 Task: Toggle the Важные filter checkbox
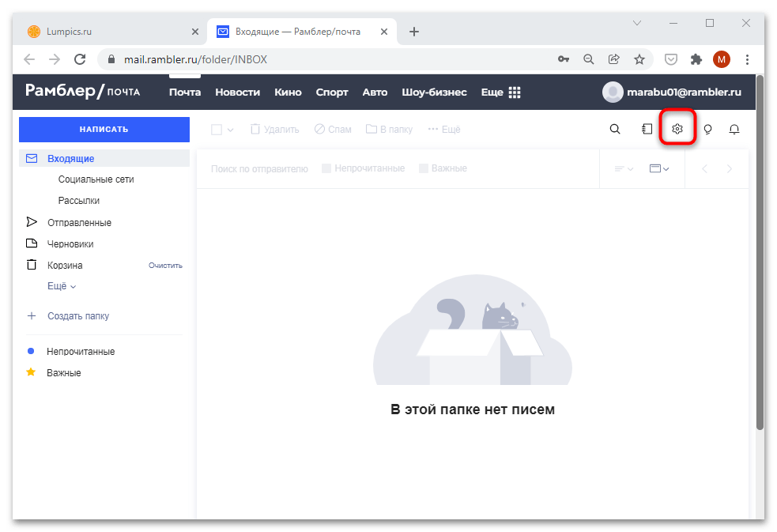tap(423, 168)
